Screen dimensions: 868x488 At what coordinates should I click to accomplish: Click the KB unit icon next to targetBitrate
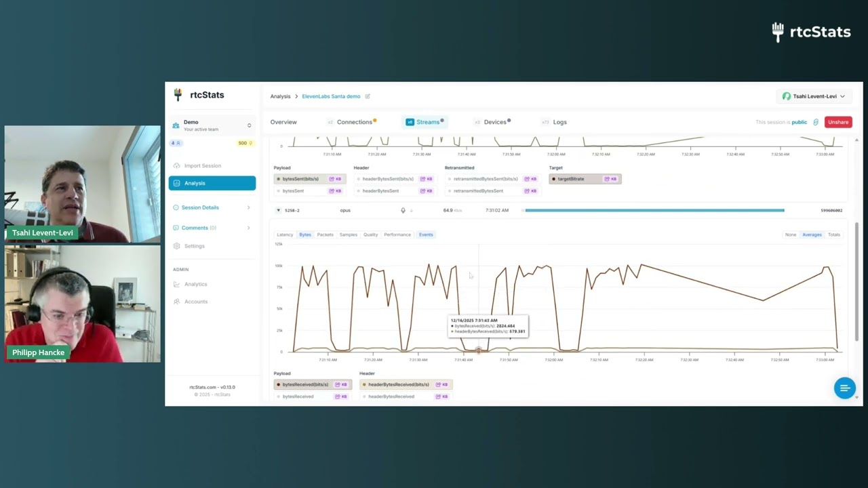610,179
